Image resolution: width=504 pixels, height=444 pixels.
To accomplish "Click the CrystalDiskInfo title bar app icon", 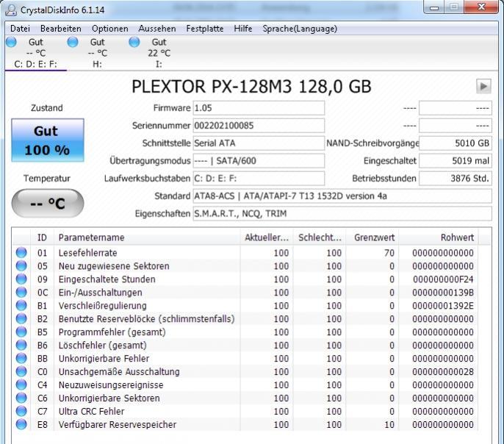I will (x=11, y=10).
